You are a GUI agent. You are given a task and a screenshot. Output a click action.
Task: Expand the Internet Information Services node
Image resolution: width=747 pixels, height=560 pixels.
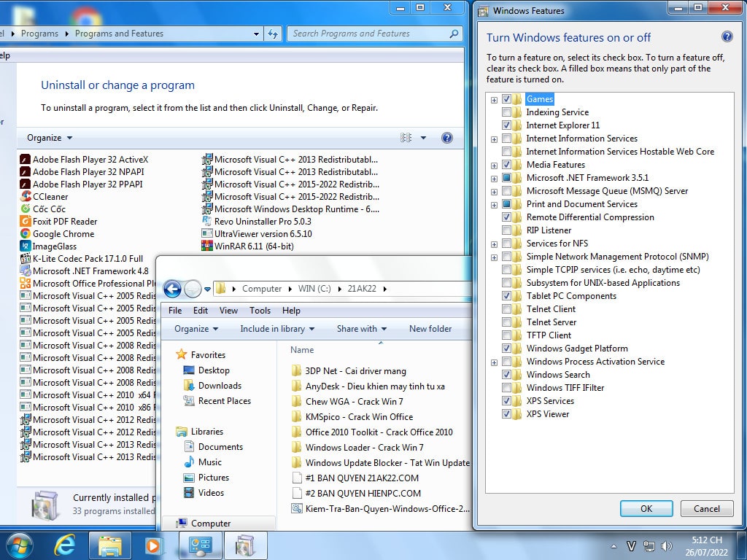click(495, 139)
